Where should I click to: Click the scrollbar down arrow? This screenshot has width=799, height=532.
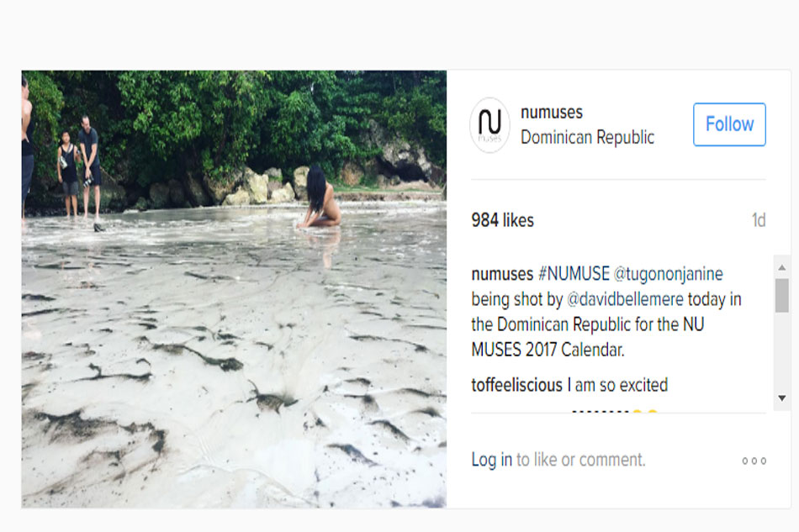click(x=781, y=398)
